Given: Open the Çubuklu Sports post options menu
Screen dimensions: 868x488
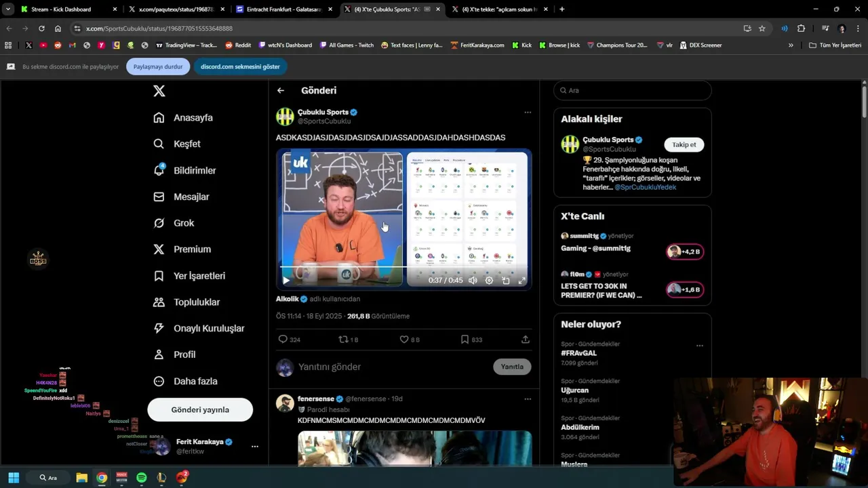Looking at the screenshot, I should [x=528, y=113].
